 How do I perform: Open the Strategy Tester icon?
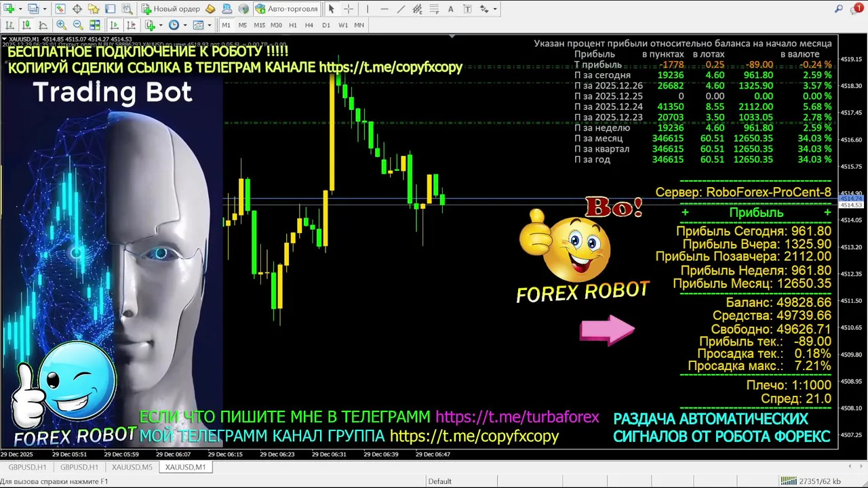click(x=127, y=9)
